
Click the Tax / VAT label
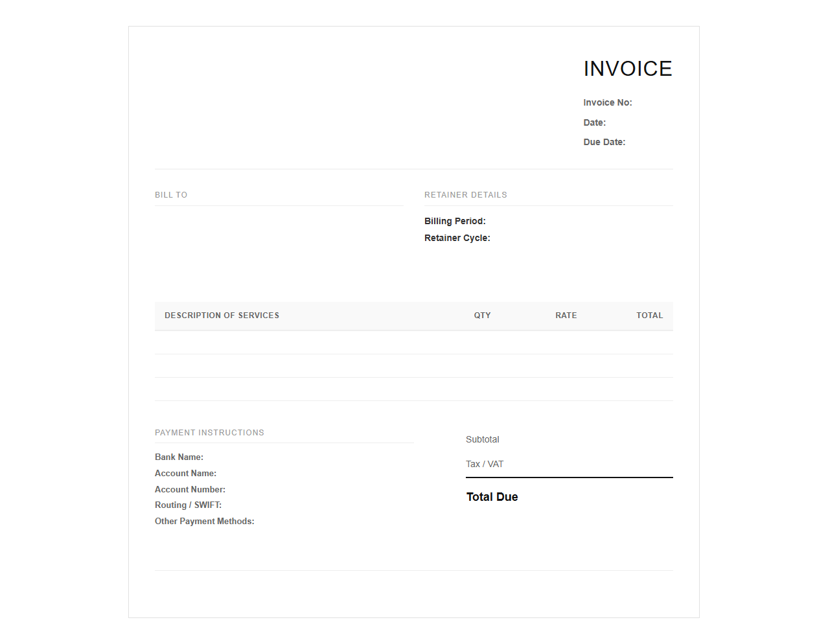pyautogui.click(x=485, y=464)
